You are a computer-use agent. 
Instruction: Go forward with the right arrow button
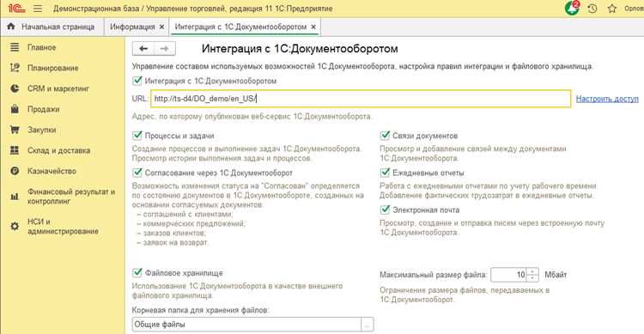tap(165, 48)
